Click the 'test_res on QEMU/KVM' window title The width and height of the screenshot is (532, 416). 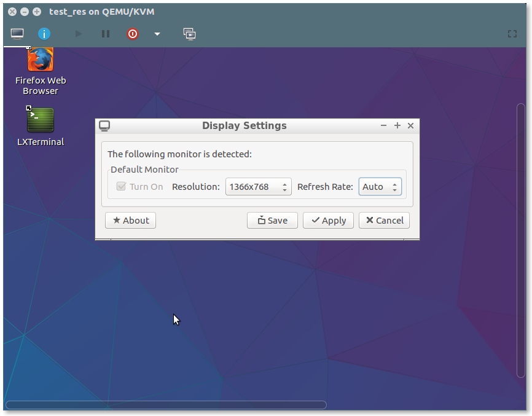coord(102,12)
